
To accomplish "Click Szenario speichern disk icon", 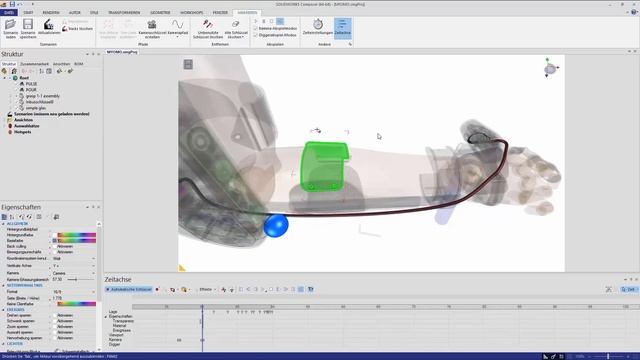I will pos(28,24).
